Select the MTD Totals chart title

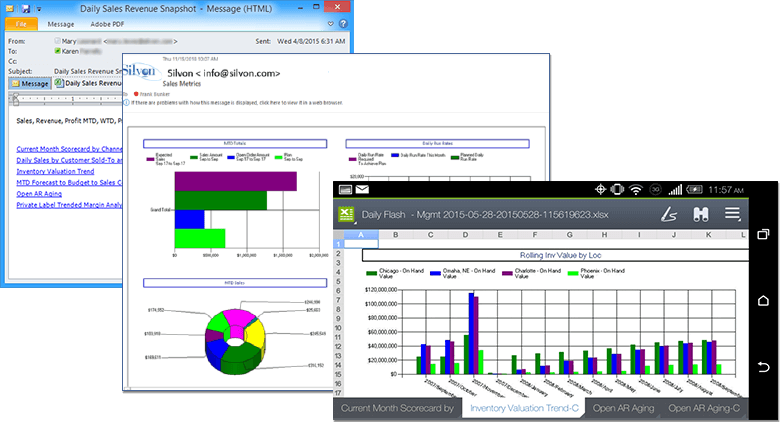pyautogui.click(x=235, y=143)
